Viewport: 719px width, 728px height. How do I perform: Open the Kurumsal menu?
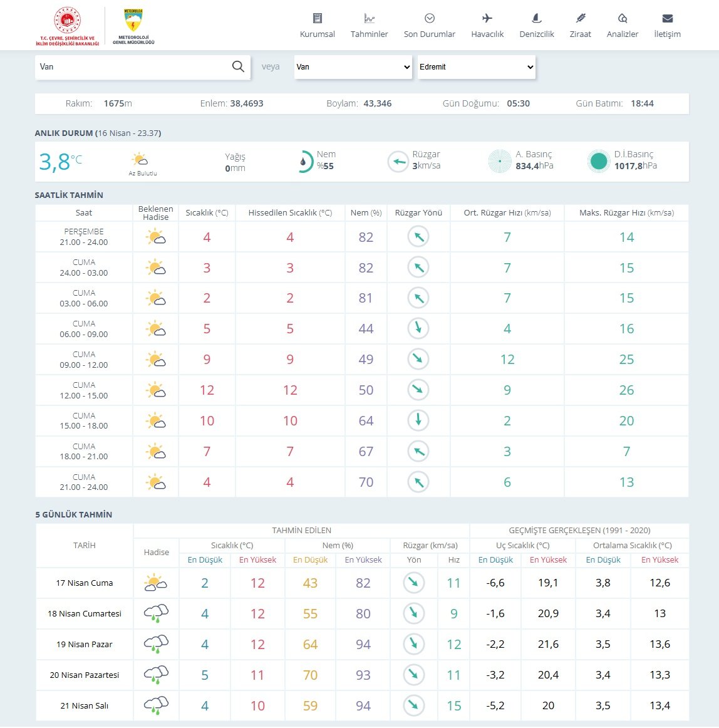(318, 26)
